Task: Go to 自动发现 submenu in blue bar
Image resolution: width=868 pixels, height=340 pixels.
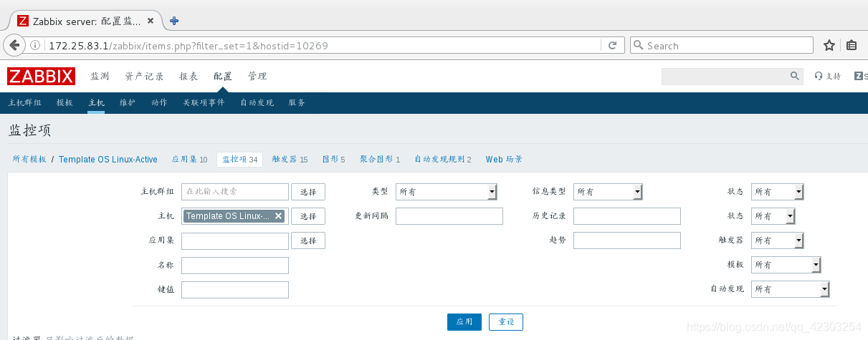Action: pos(257,102)
